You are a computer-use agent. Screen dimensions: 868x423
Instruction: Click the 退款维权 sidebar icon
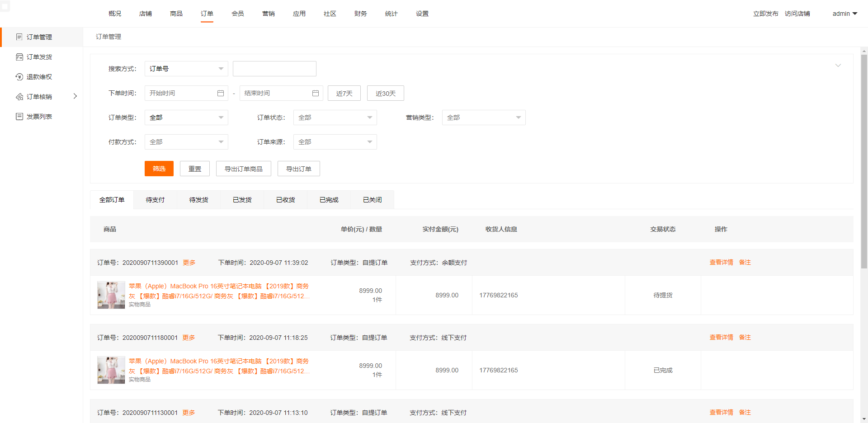click(x=19, y=77)
